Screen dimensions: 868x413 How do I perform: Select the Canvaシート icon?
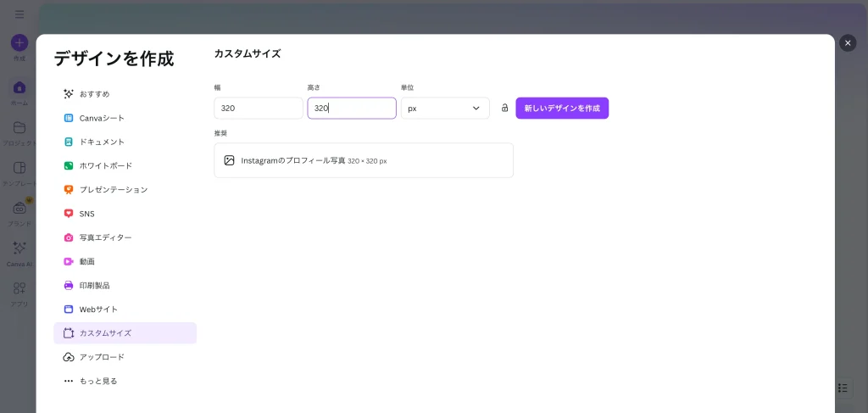click(x=69, y=118)
